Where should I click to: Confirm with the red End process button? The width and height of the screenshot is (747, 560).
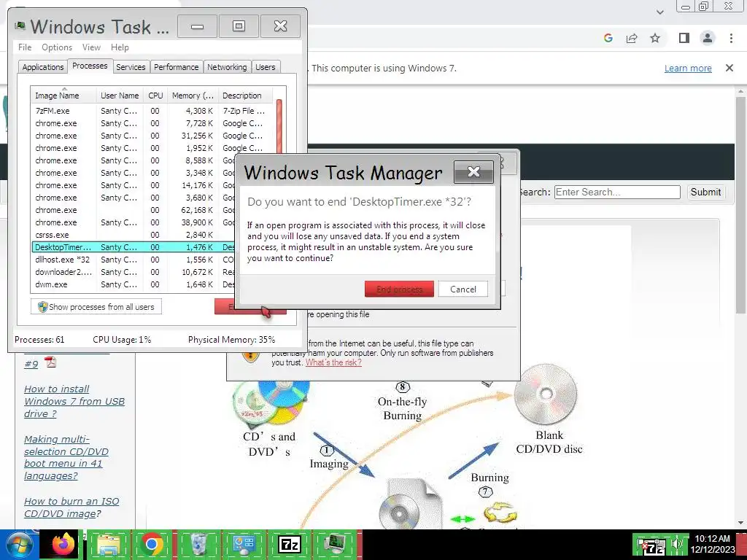[x=399, y=289]
